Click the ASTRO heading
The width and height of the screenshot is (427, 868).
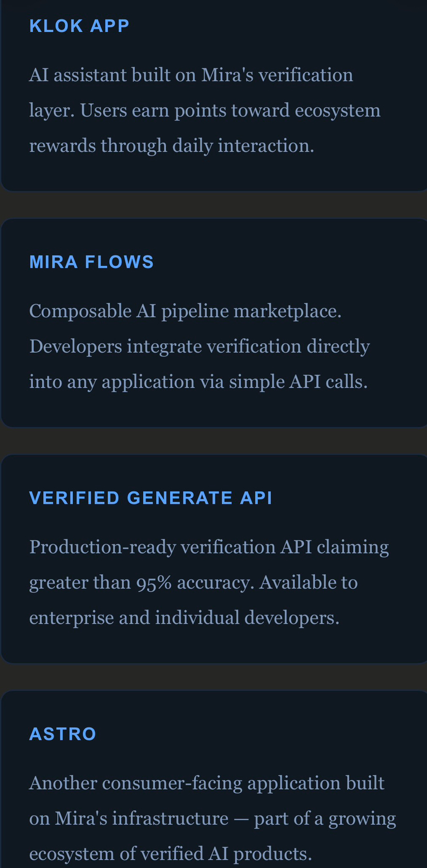(63, 734)
